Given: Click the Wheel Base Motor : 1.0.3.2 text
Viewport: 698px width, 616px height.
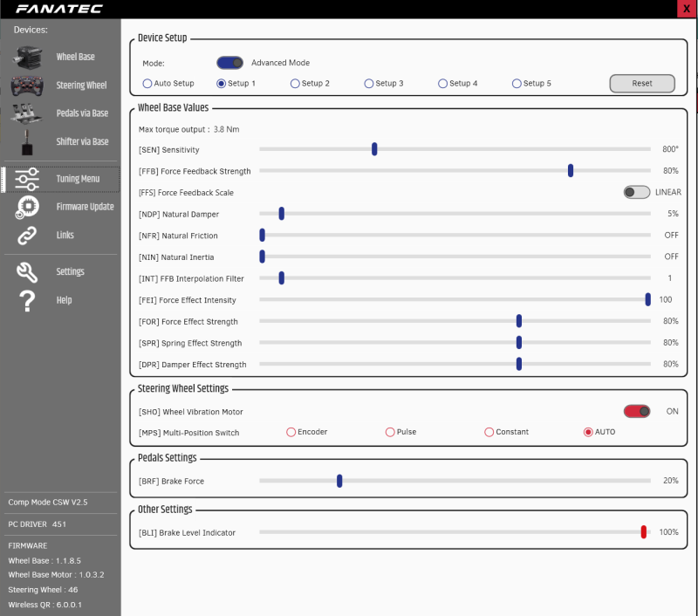Looking at the screenshot, I should point(56,575).
